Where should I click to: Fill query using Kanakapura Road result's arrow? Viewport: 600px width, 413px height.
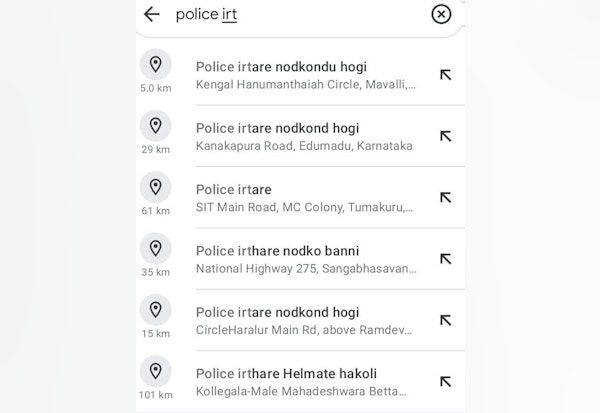click(445, 136)
